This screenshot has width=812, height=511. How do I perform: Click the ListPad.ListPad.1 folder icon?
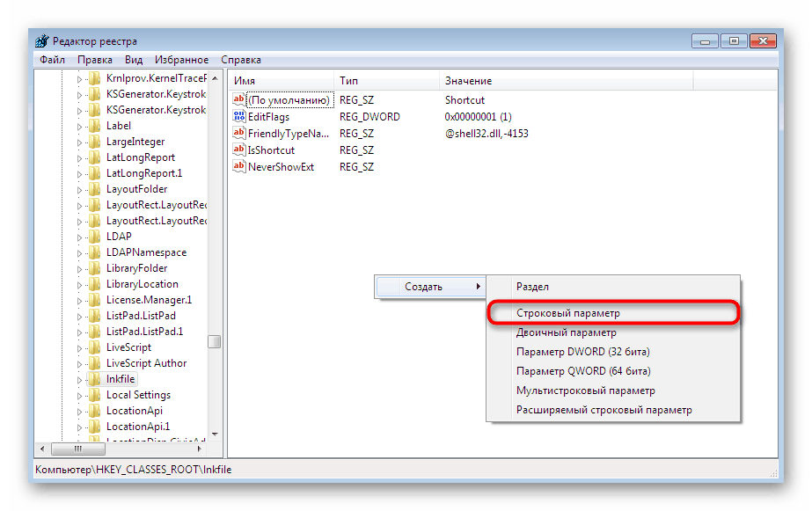[94, 332]
